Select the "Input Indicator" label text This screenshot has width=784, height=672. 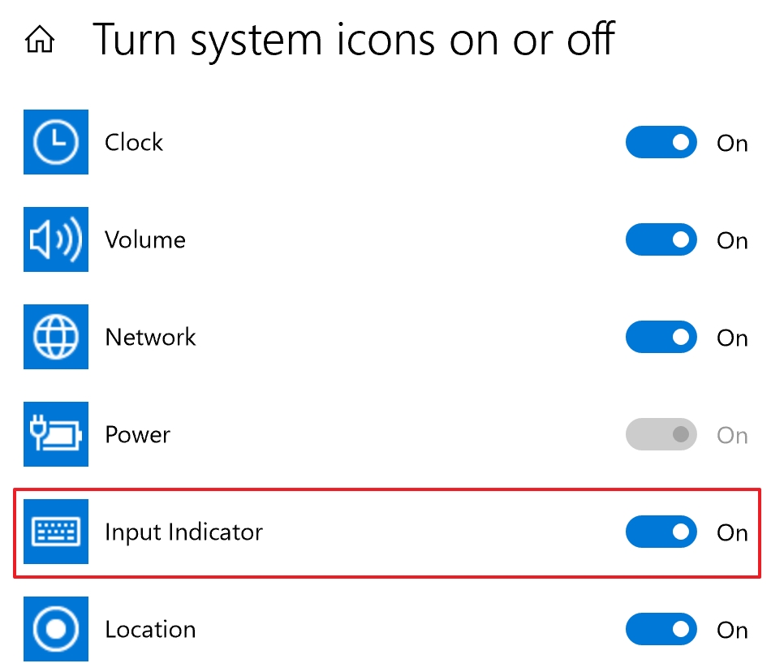point(183,532)
